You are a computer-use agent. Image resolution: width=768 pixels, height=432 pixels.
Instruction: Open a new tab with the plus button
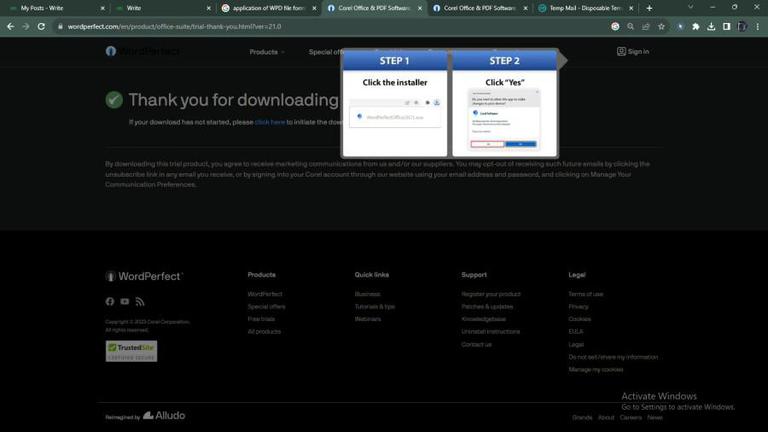(x=649, y=8)
